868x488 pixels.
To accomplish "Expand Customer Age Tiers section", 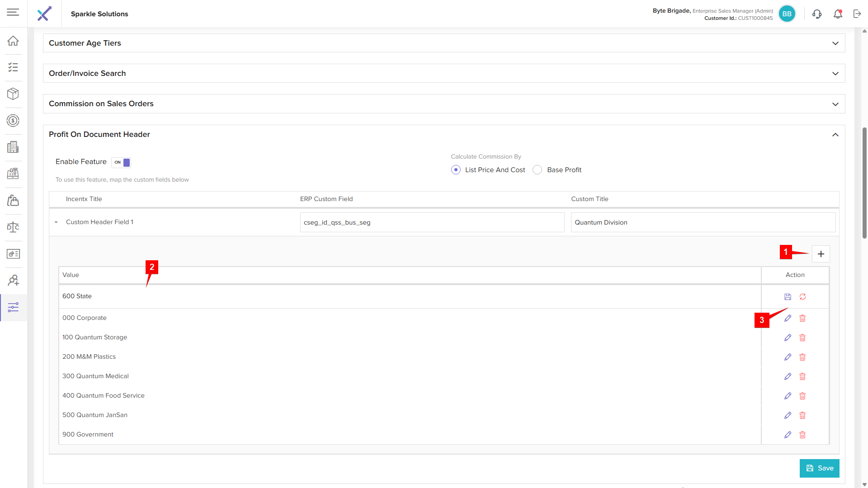I will click(835, 43).
